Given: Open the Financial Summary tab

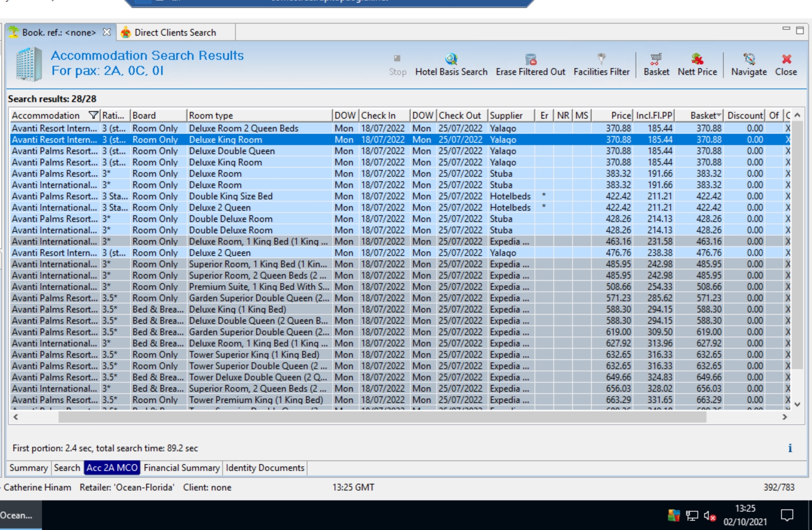Looking at the screenshot, I should pyautogui.click(x=182, y=468).
